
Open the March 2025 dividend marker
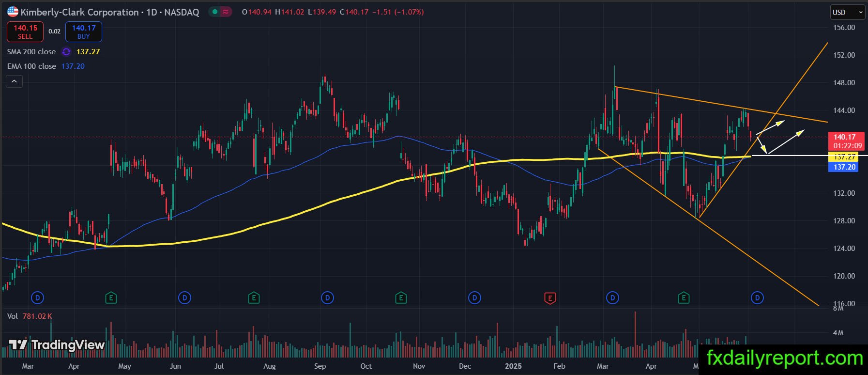click(612, 297)
